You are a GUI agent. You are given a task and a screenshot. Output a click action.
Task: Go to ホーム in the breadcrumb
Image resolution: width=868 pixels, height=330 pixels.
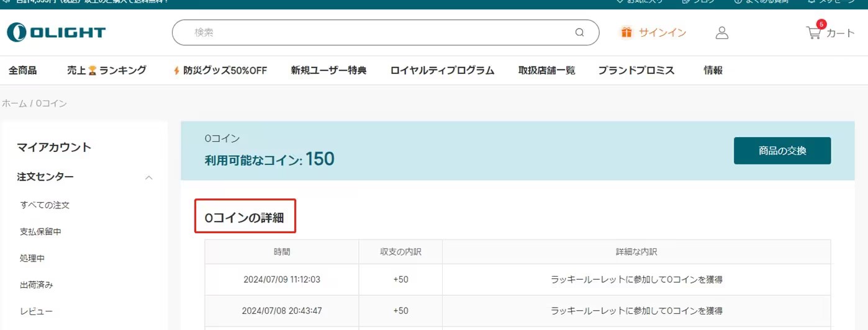coord(14,104)
